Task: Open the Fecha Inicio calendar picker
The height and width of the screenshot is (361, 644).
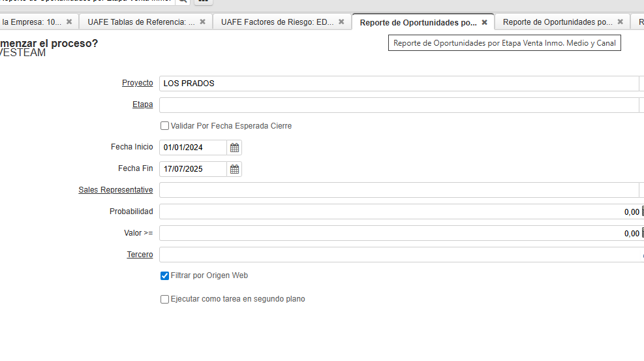Action: [x=234, y=148]
